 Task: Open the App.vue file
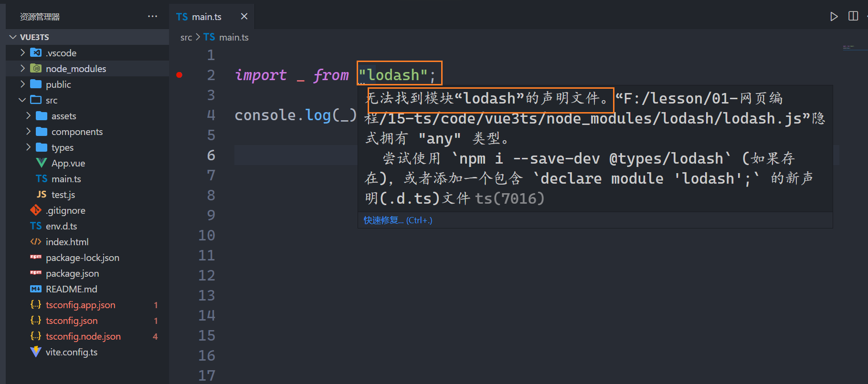68,163
